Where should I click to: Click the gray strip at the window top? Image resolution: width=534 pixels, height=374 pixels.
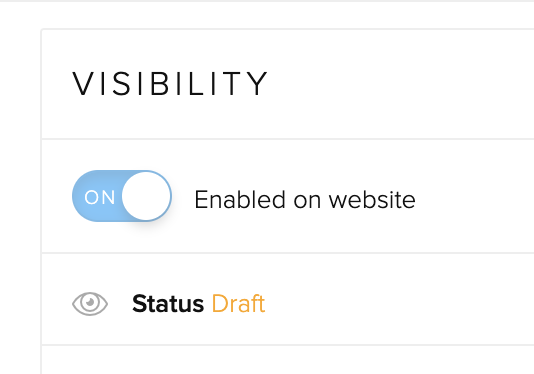(267, 1)
